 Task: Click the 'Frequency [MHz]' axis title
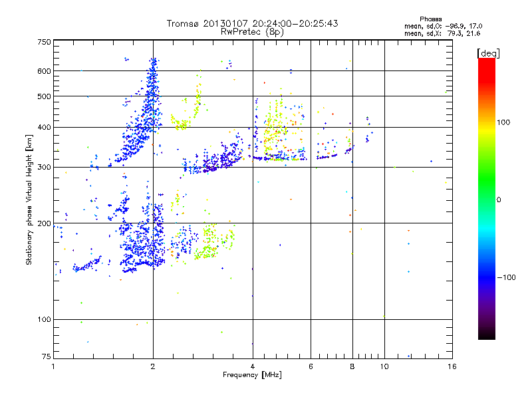click(x=252, y=375)
